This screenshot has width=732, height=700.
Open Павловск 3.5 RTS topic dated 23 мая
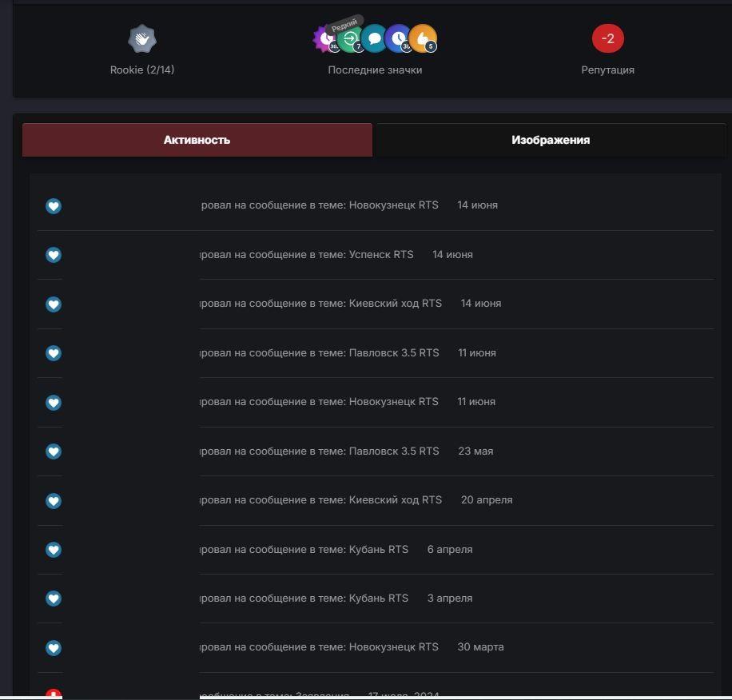tap(394, 451)
